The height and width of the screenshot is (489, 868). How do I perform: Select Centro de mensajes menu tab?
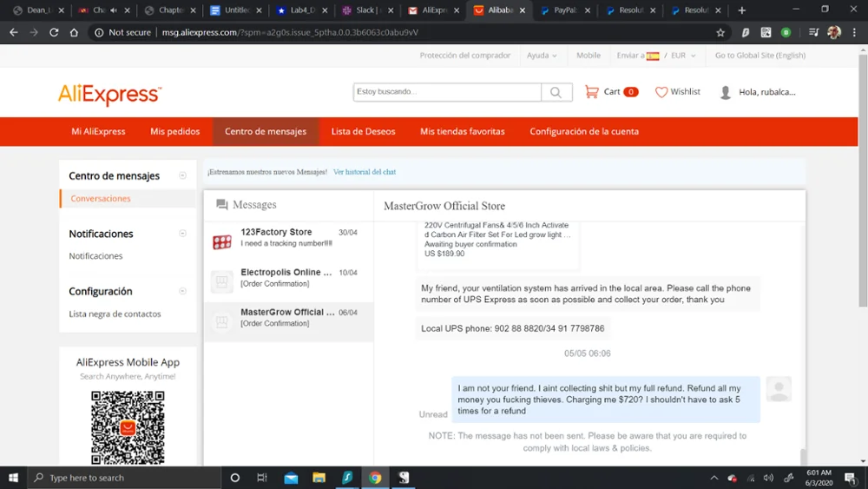coord(266,131)
